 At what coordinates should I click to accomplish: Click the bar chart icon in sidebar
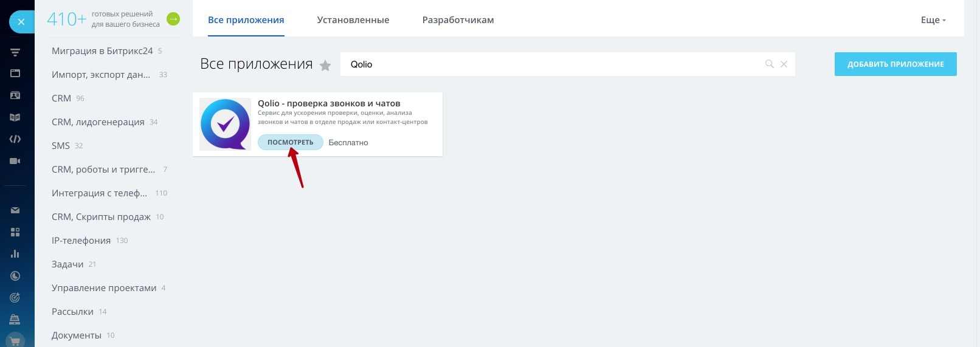pyautogui.click(x=15, y=254)
